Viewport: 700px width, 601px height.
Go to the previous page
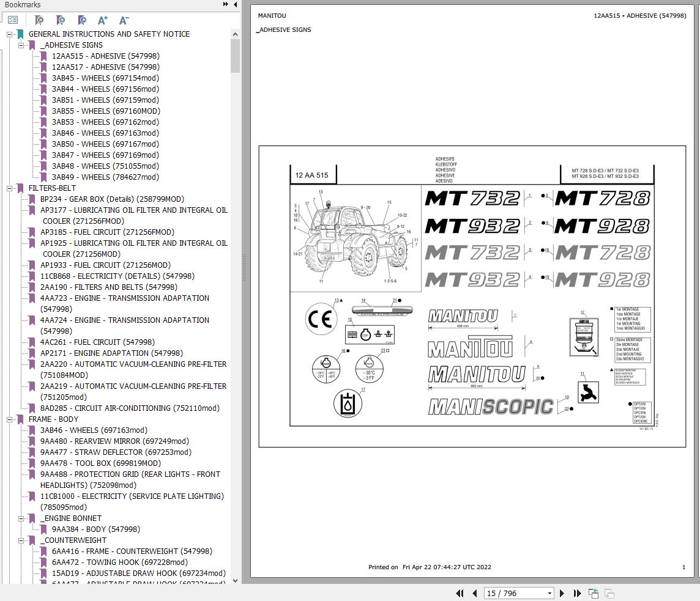[475, 593]
